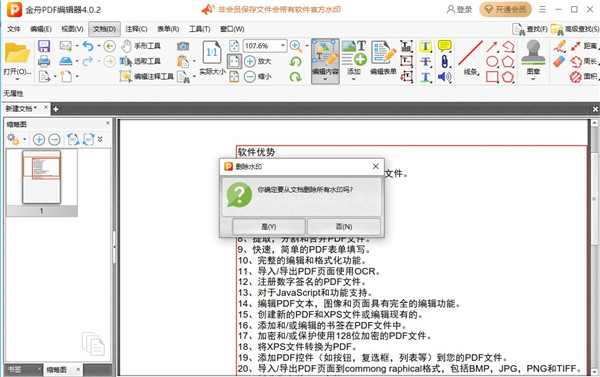
Task: Select the oval shape tool
Action: pos(492,61)
